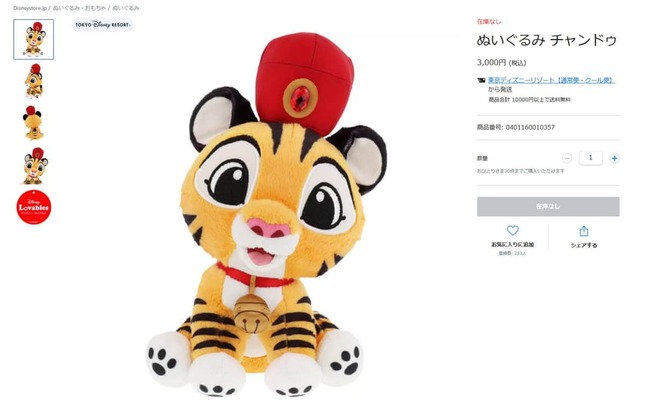Viewport: 645px width, 413px height.
Task: Click the お気に入りに追加 label
Action: click(512, 245)
